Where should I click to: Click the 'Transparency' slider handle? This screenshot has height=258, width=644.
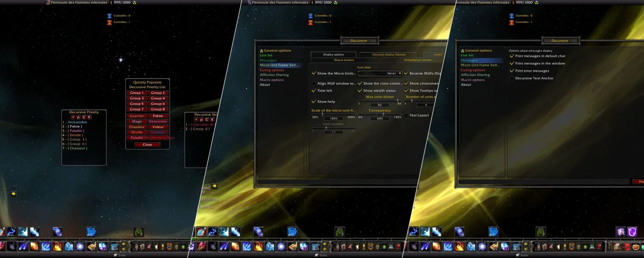(x=383, y=115)
